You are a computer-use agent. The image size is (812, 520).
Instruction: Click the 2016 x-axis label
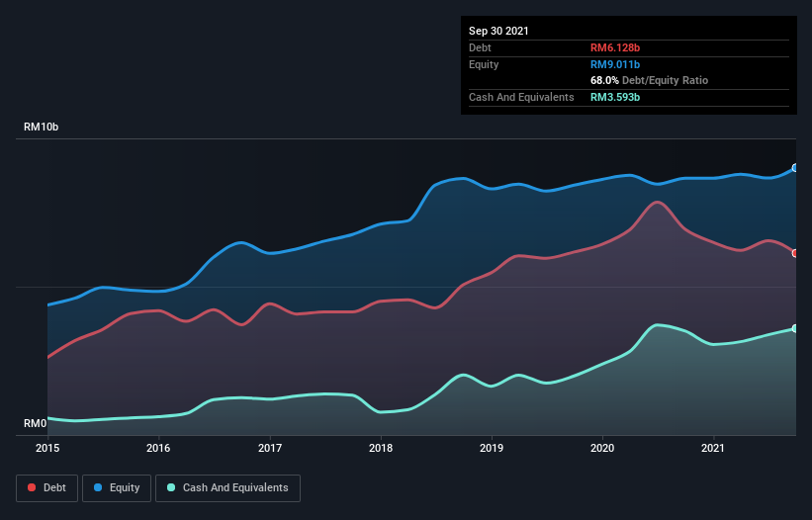click(158, 448)
